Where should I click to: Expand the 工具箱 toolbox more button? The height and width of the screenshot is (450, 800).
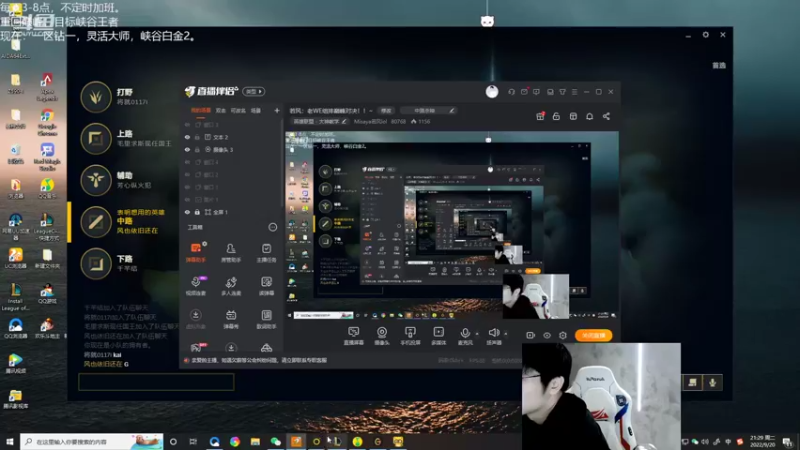273,228
